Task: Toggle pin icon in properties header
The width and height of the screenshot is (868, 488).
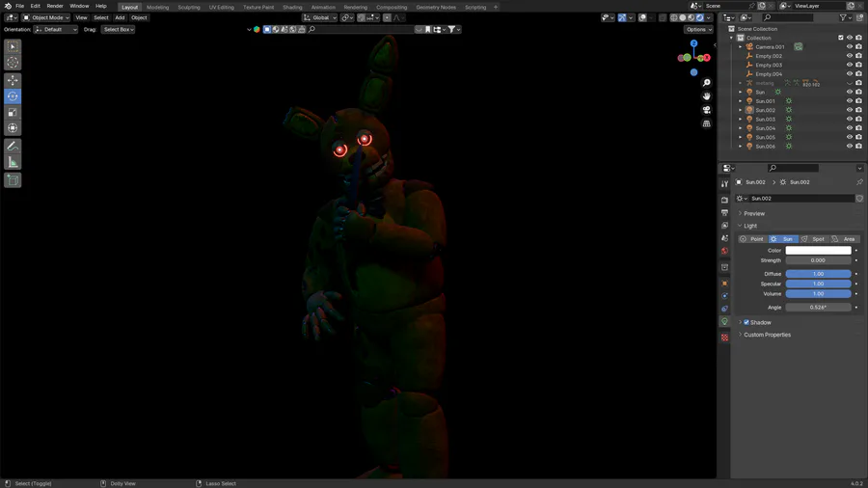Action: pyautogui.click(x=859, y=182)
